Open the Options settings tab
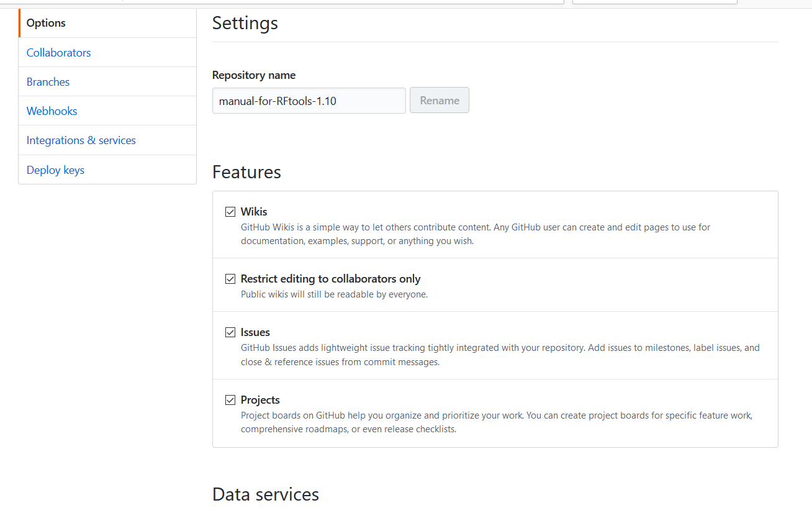Viewport: 812px width, 513px height. coord(46,23)
